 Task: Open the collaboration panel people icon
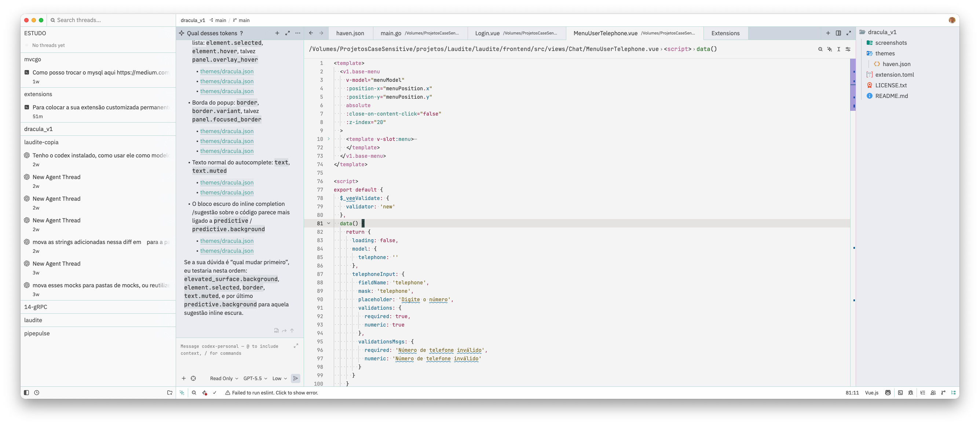(x=933, y=393)
